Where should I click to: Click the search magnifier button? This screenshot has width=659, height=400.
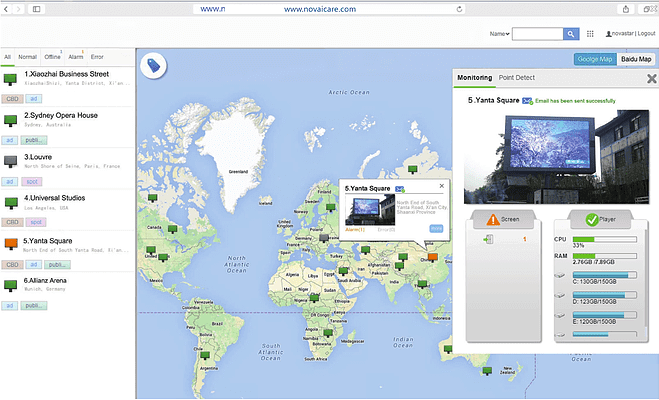[571, 34]
